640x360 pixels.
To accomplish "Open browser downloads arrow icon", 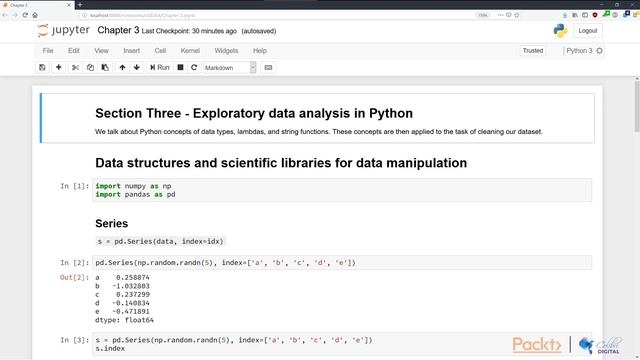I will click(565, 15).
